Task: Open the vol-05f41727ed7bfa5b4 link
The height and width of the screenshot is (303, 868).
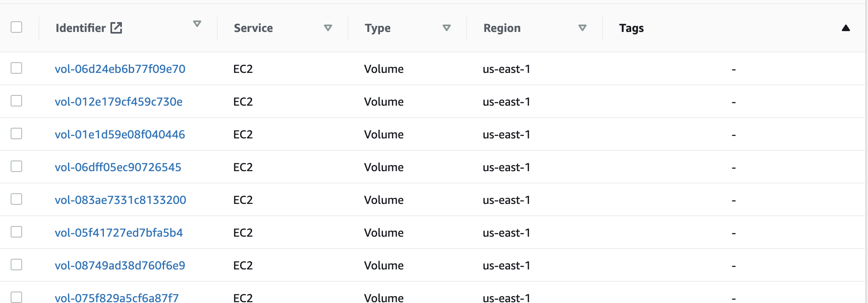Action: [119, 233]
